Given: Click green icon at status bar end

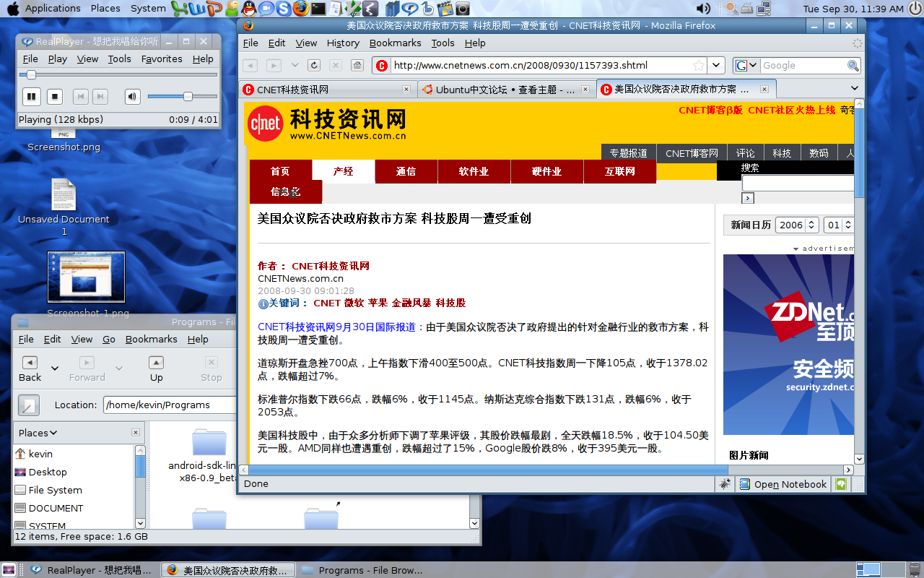Looking at the screenshot, I should click(841, 484).
